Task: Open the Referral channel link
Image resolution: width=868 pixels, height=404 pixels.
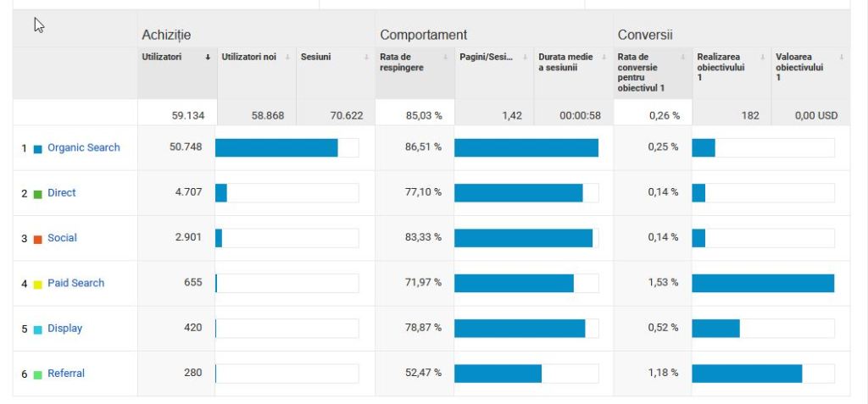Action: [x=66, y=374]
